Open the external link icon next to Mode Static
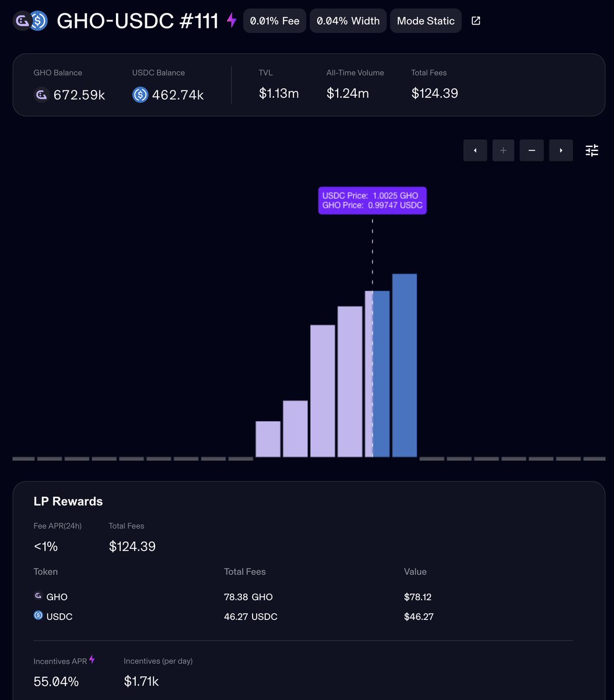This screenshot has height=700, width=614. click(476, 20)
